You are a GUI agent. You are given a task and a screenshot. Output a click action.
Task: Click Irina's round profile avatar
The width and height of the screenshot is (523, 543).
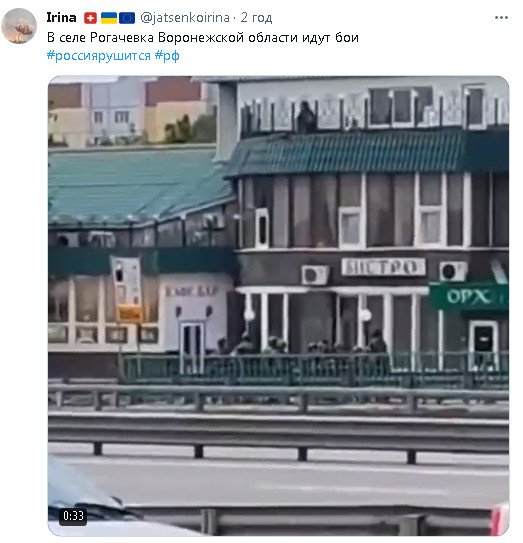19,26
